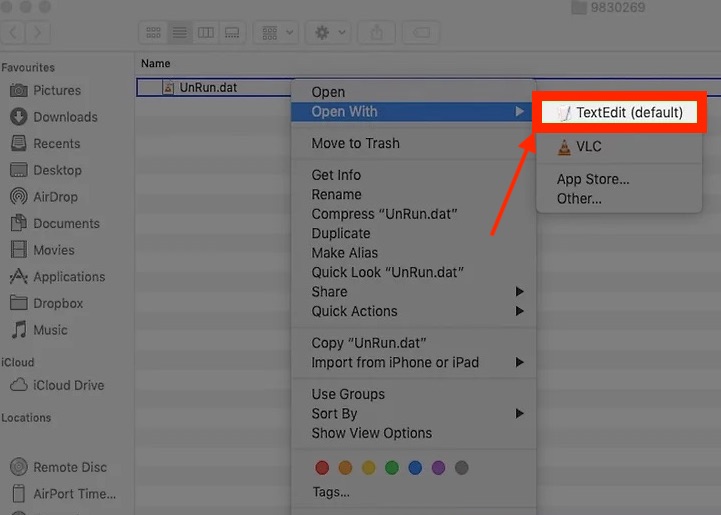721x515 pixels.
Task: Open Recents in the sidebar
Action: click(x=45, y=143)
